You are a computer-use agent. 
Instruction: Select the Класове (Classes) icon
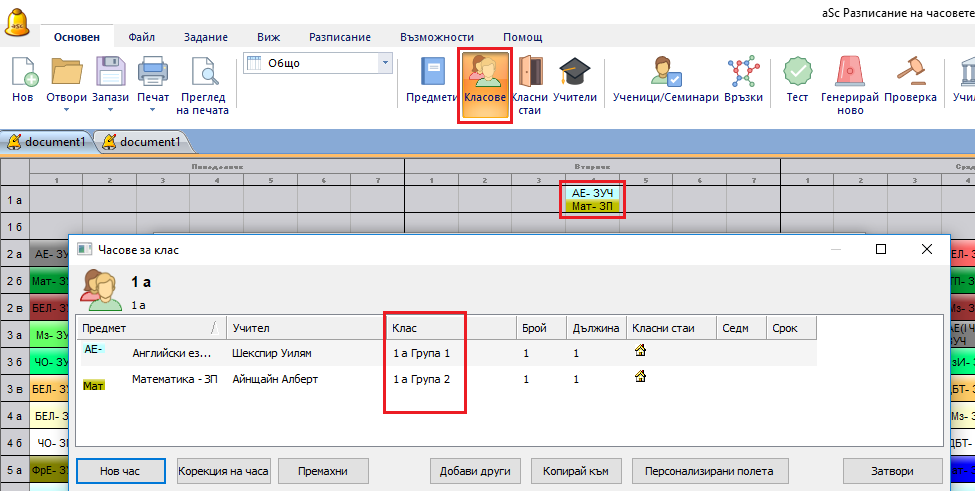point(486,74)
